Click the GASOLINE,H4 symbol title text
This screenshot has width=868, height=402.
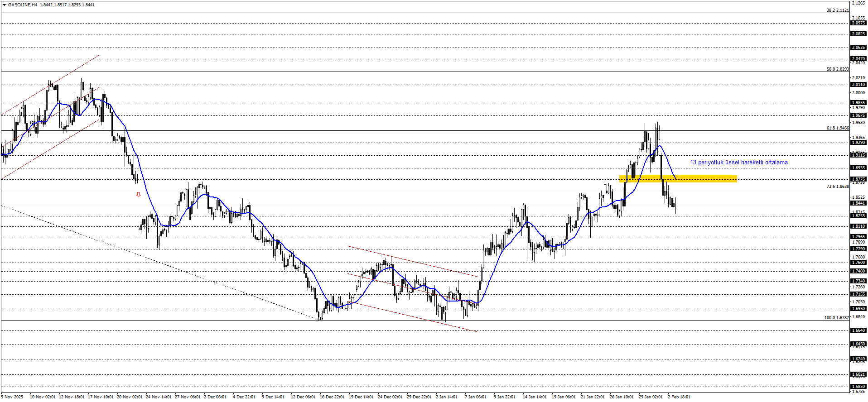point(23,5)
